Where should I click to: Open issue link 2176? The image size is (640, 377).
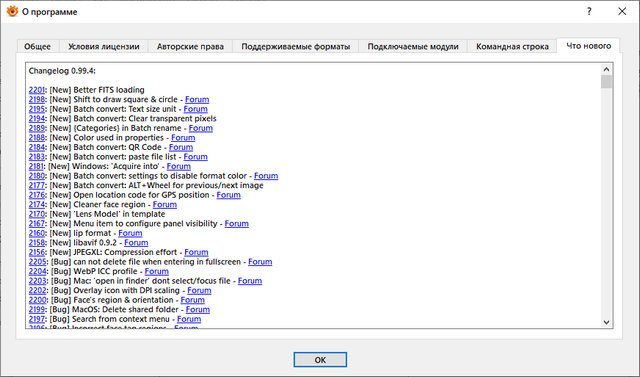point(37,195)
